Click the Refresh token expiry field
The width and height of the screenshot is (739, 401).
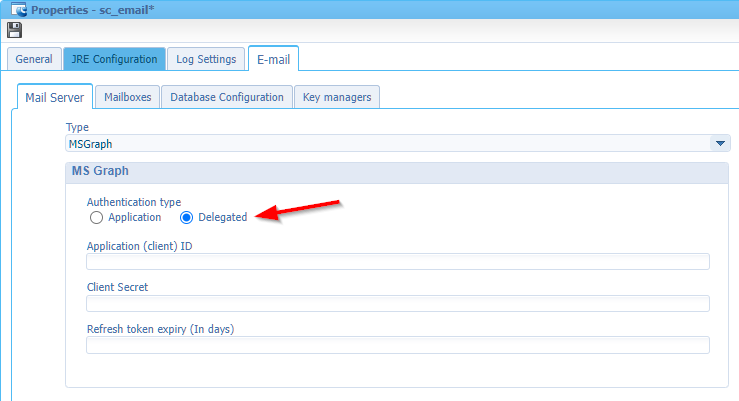(x=398, y=345)
